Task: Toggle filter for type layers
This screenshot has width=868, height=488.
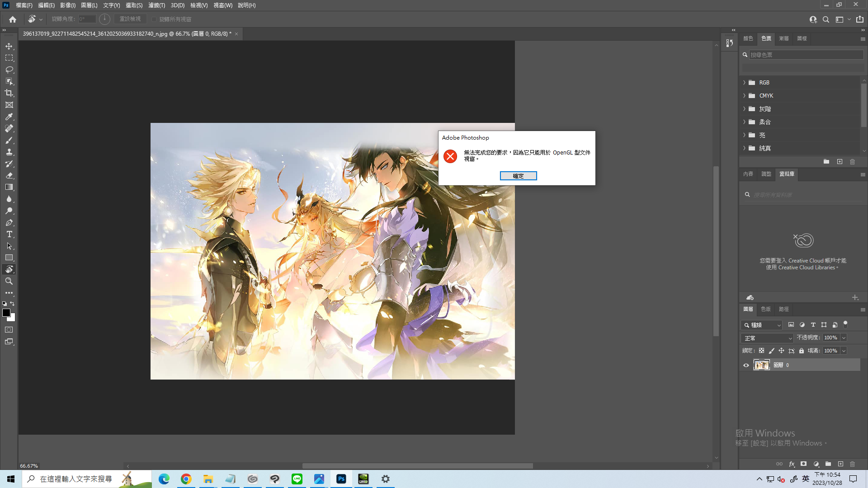Action: [x=813, y=325]
